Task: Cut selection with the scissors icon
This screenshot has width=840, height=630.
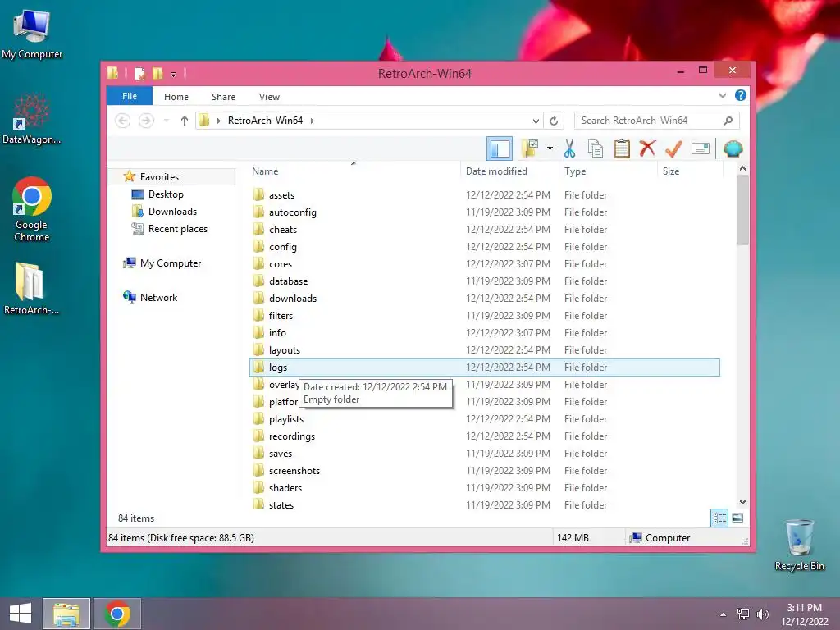Action: point(569,148)
